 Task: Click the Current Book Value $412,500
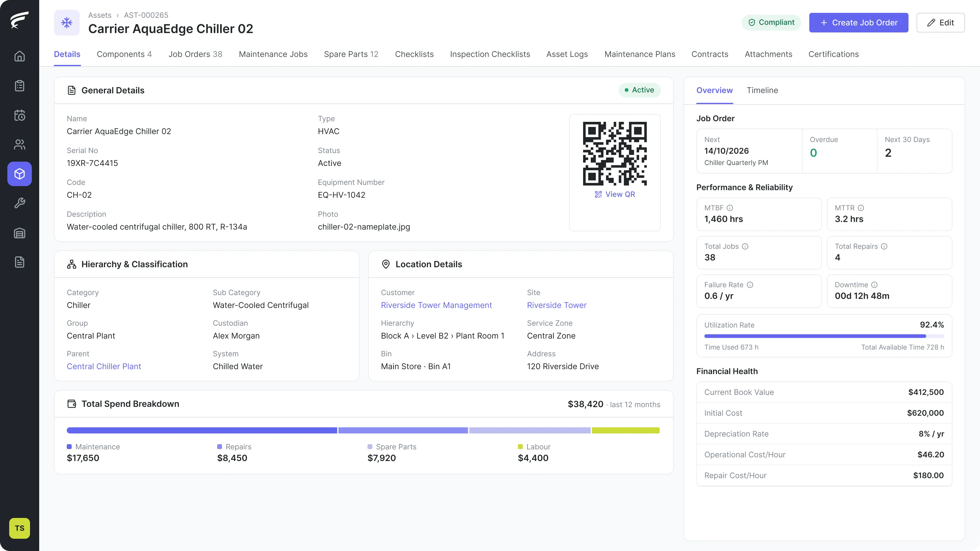pyautogui.click(x=926, y=392)
